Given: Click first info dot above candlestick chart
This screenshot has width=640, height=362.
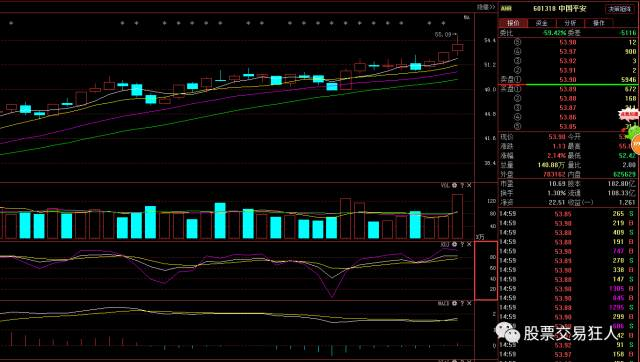Looking at the screenshot, I should point(11,23).
